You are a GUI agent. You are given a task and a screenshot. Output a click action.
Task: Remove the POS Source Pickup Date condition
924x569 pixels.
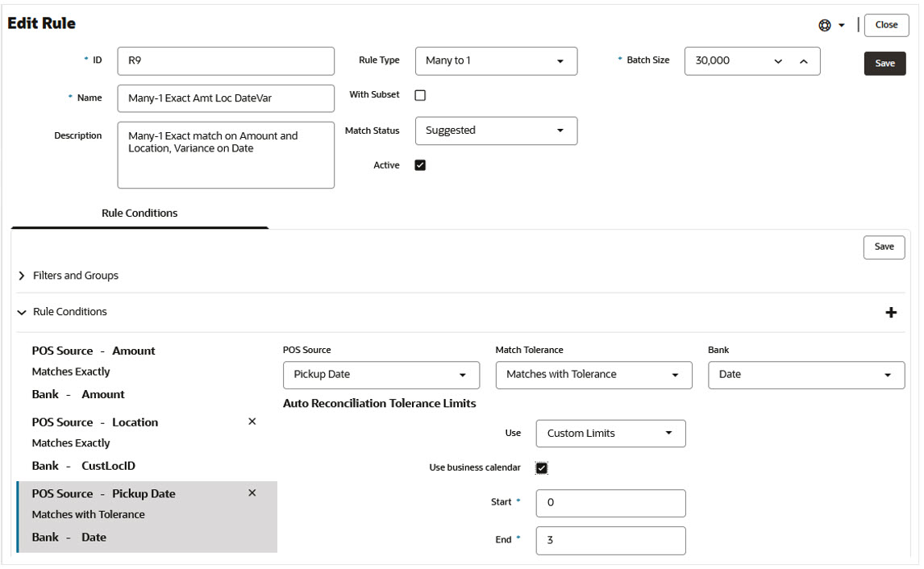[252, 493]
